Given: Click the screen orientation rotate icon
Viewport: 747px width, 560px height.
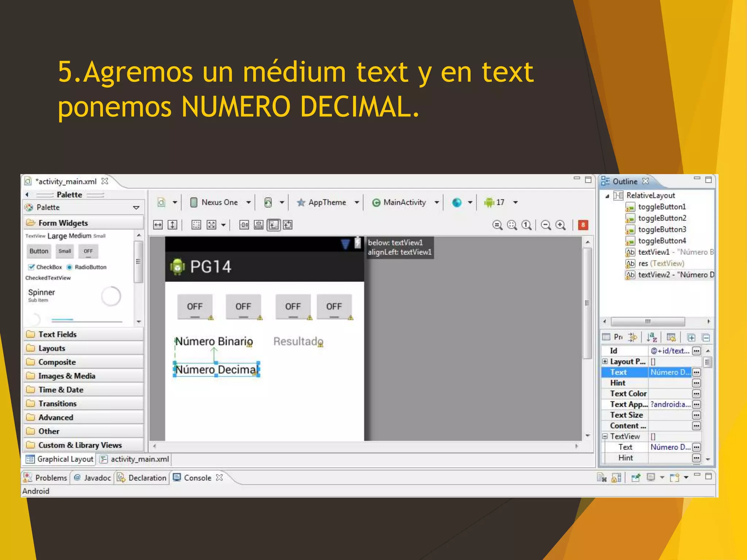Looking at the screenshot, I should tap(268, 202).
